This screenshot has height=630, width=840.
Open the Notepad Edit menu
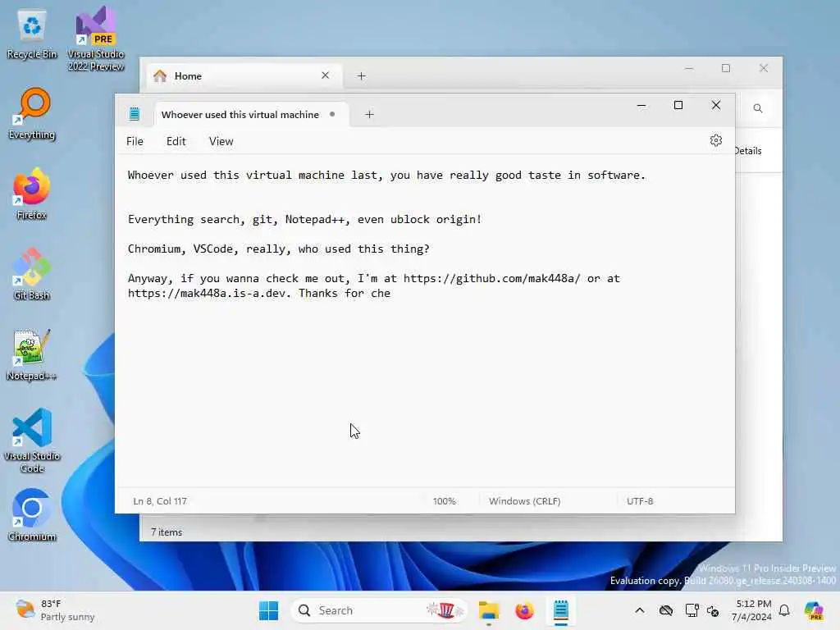pyautogui.click(x=176, y=141)
